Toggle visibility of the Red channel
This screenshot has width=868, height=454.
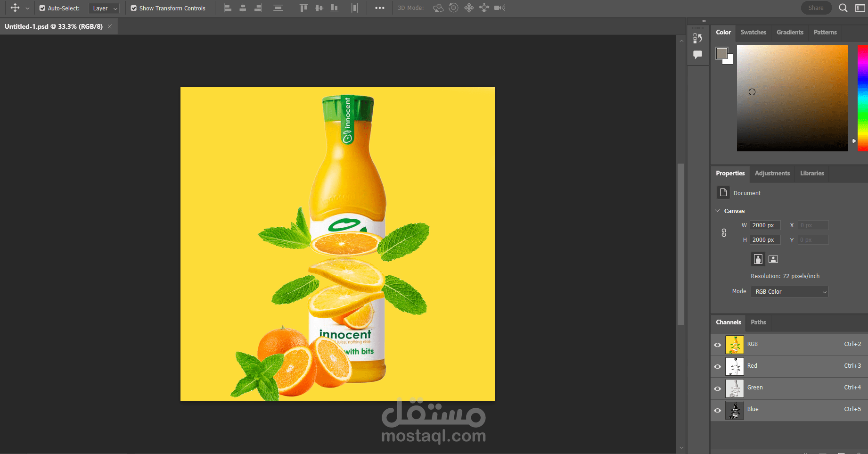point(718,366)
